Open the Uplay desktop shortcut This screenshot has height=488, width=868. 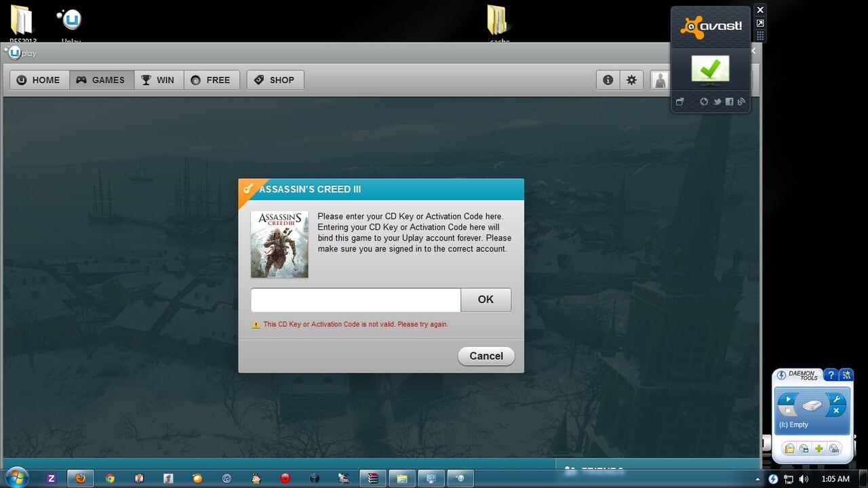point(71,24)
